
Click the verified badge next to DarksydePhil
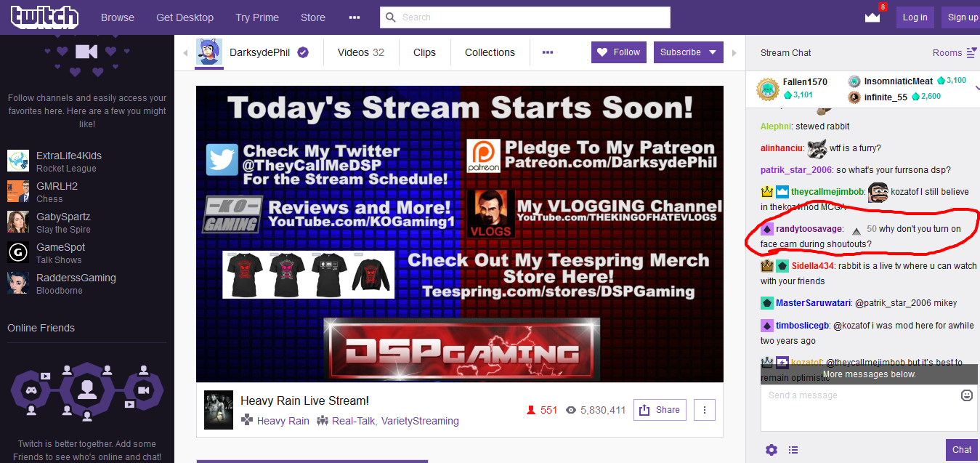click(x=303, y=52)
